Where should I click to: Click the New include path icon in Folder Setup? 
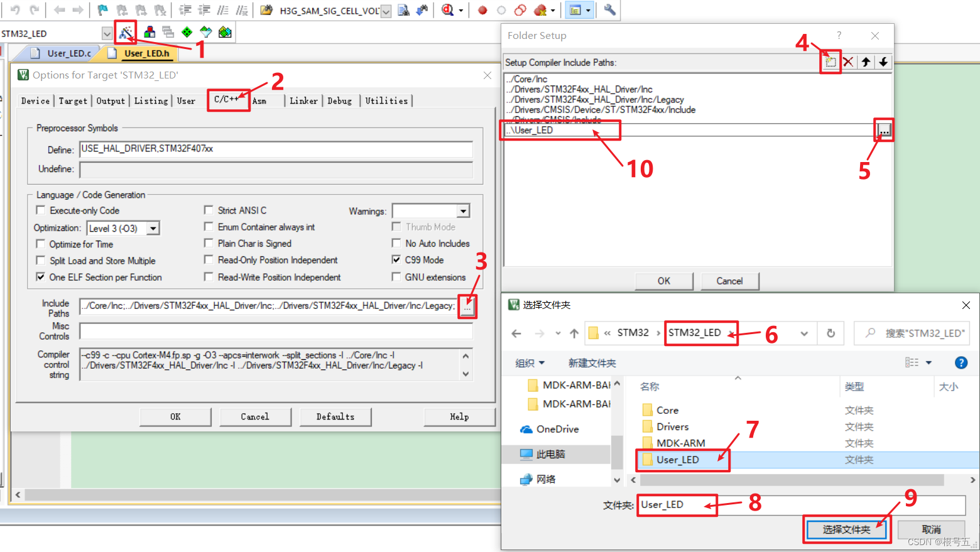pyautogui.click(x=830, y=62)
